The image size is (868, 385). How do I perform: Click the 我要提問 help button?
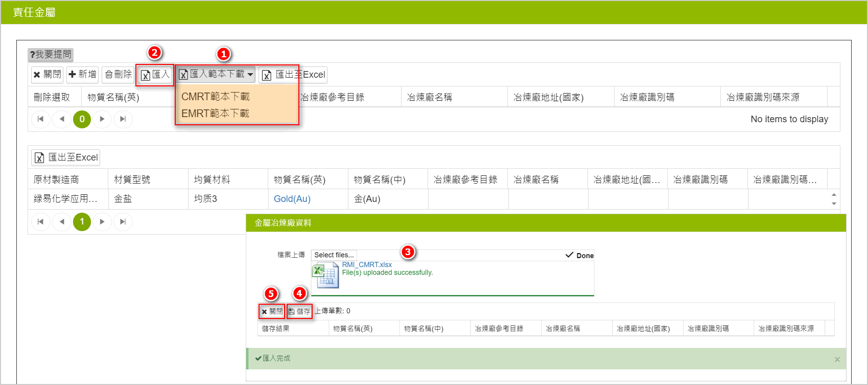point(51,54)
